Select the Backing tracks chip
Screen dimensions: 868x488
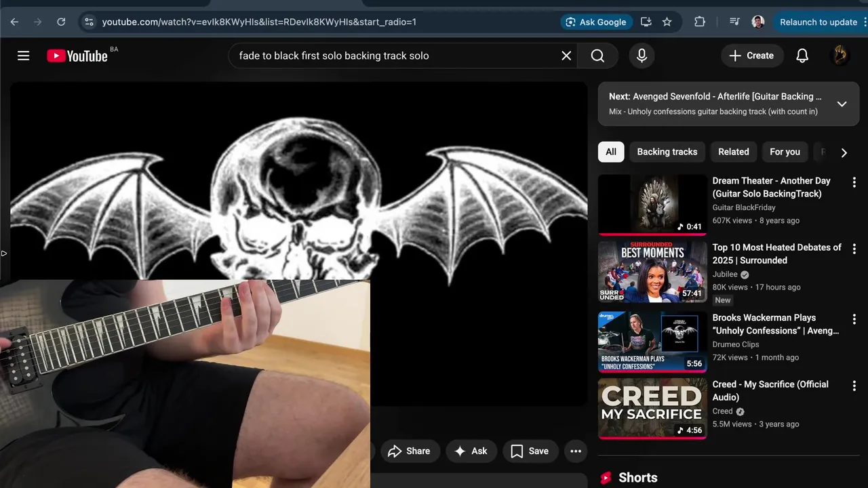pyautogui.click(x=667, y=152)
